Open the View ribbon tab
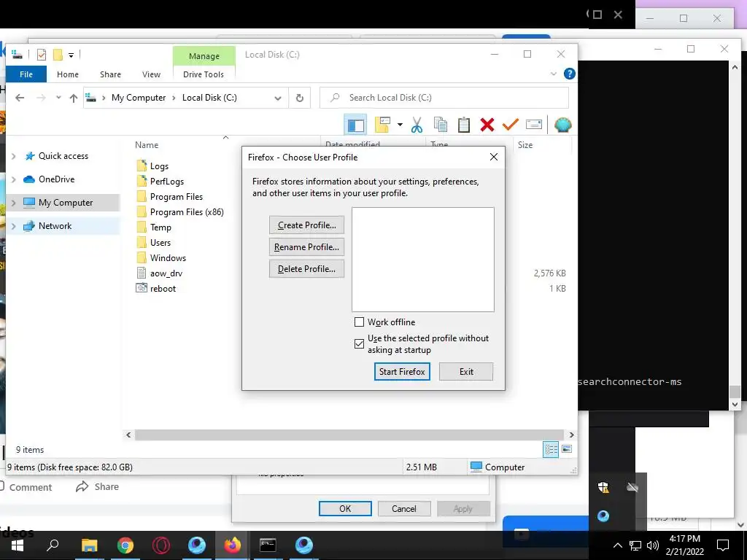The image size is (747, 560). click(x=151, y=74)
